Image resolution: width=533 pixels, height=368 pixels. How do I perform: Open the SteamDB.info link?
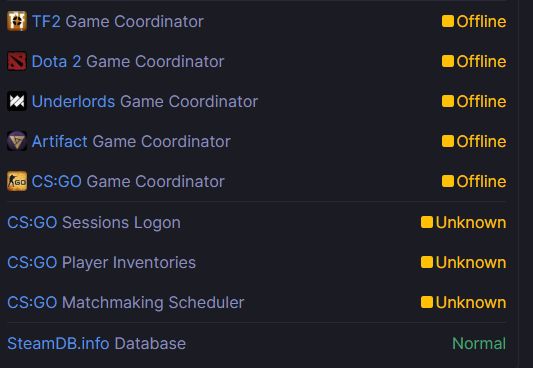(58, 344)
